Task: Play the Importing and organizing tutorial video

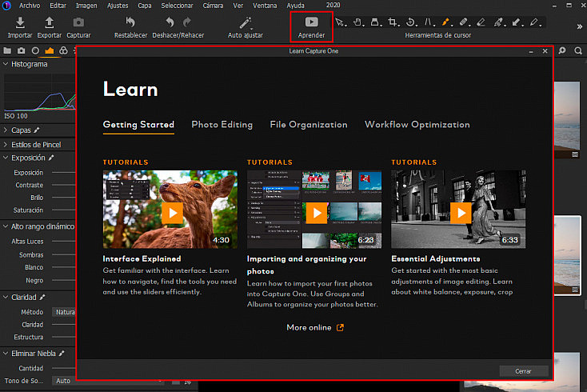Action: coord(317,213)
